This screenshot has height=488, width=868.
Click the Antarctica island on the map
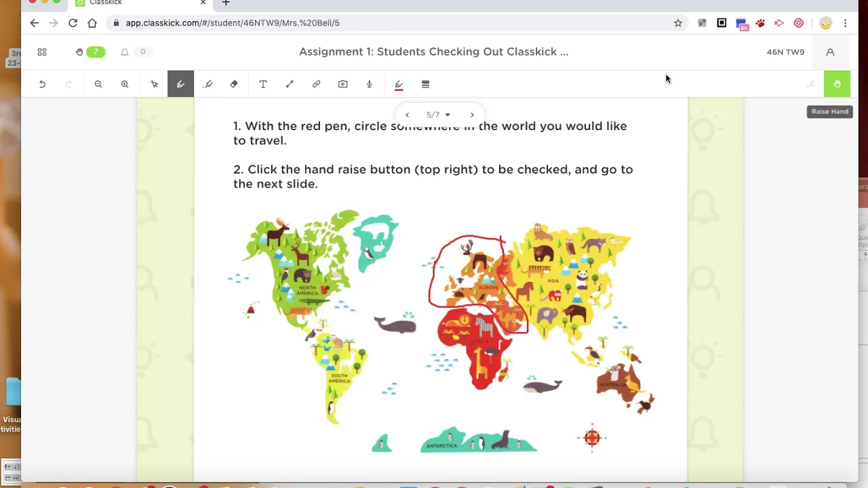coord(479,441)
